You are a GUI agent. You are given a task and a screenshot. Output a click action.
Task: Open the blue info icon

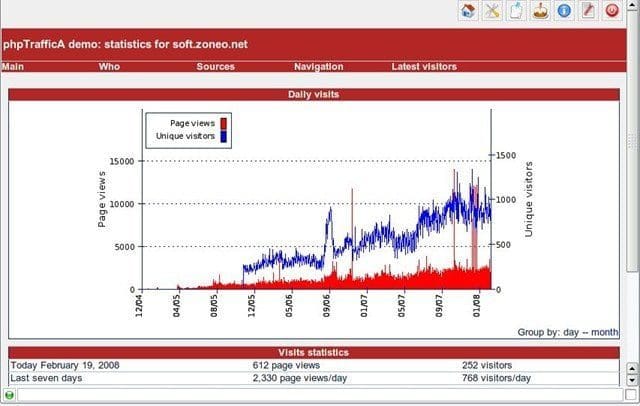click(x=564, y=11)
